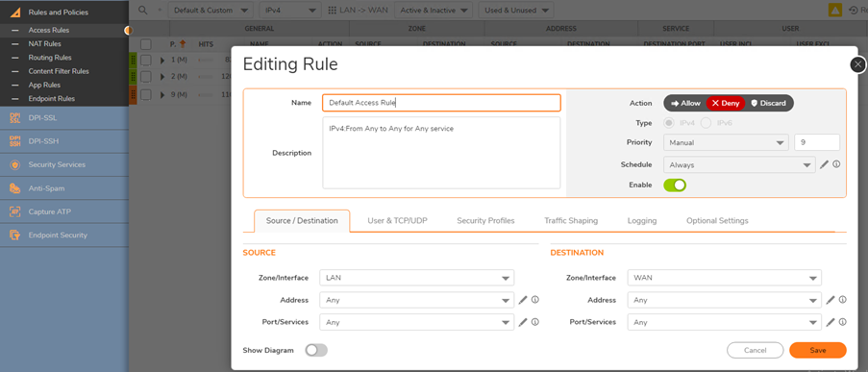868x372 pixels.
Task: Edit the Schedule pencil icon
Action: pos(825,164)
